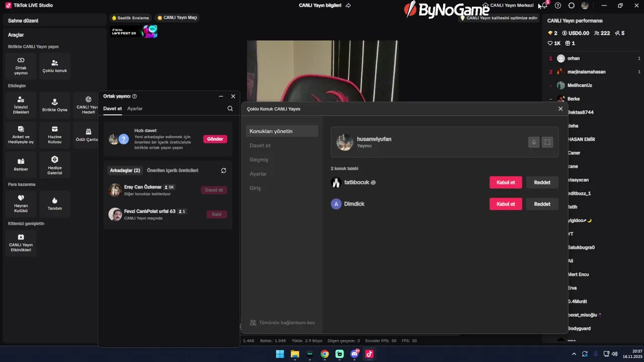This screenshot has height=362, width=644.
Task: Reject guest request from tatlıbocuk
Action: point(542,183)
